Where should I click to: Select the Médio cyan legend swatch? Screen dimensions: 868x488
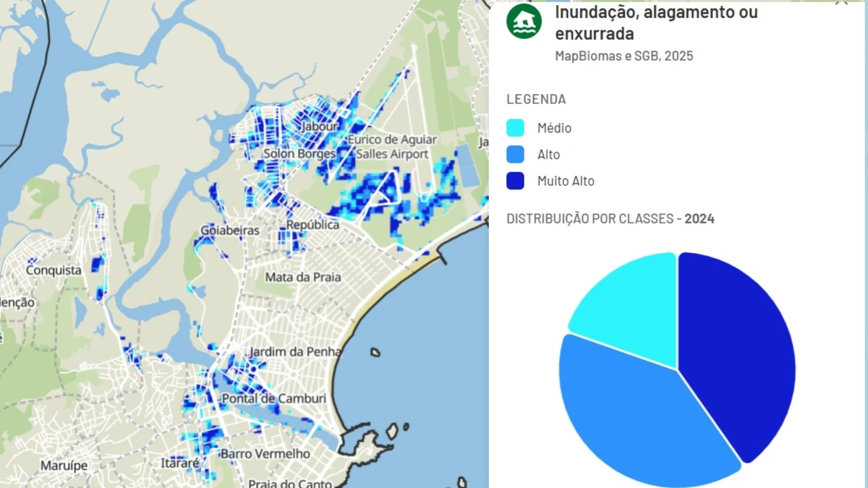click(515, 128)
